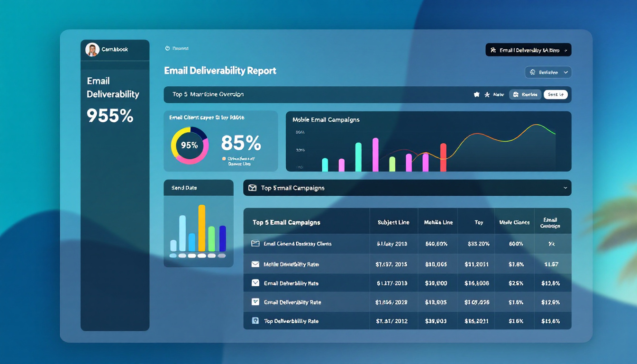Open the user profile avatar
This screenshot has width=637, height=364.
(x=92, y=49)
